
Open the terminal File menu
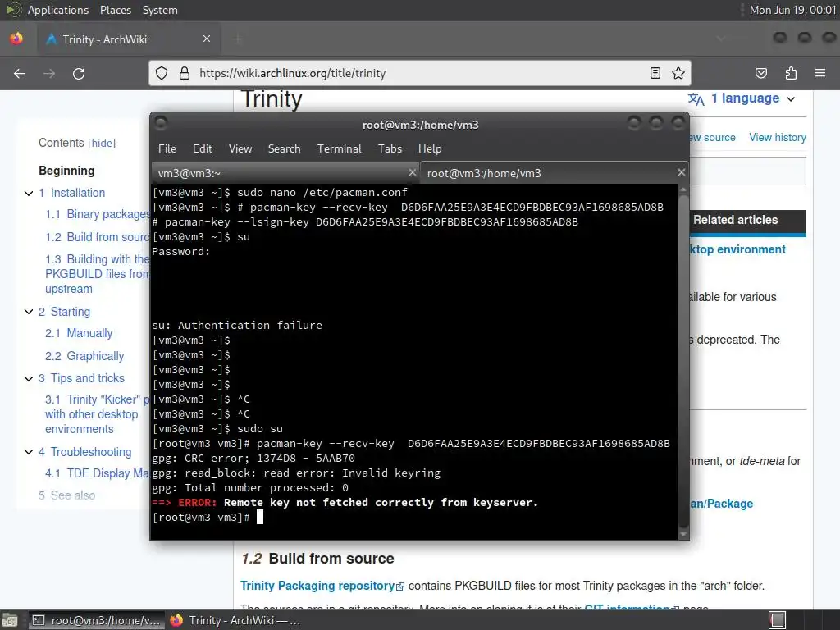pos(167,149)
